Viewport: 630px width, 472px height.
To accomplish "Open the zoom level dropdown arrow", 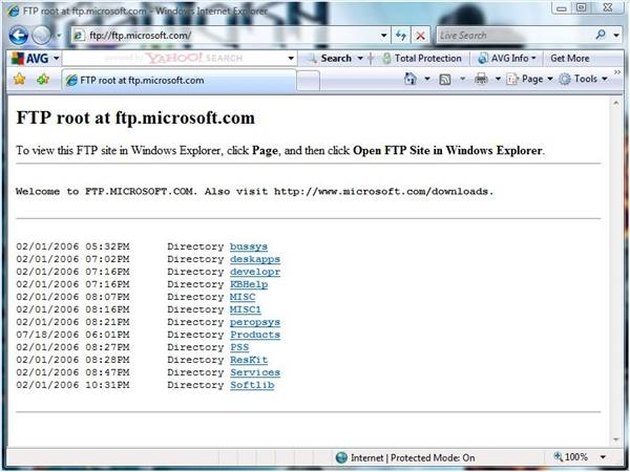I will tap(603, 457).
